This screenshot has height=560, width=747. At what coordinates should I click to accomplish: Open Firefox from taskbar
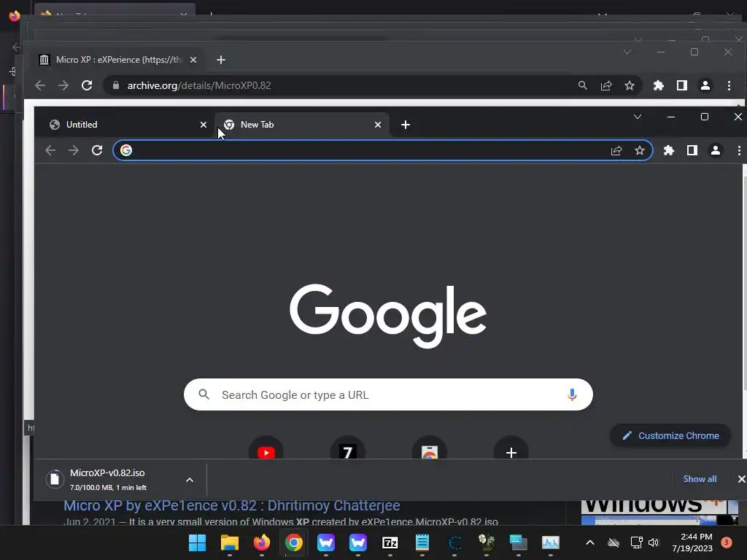(262, 542)
